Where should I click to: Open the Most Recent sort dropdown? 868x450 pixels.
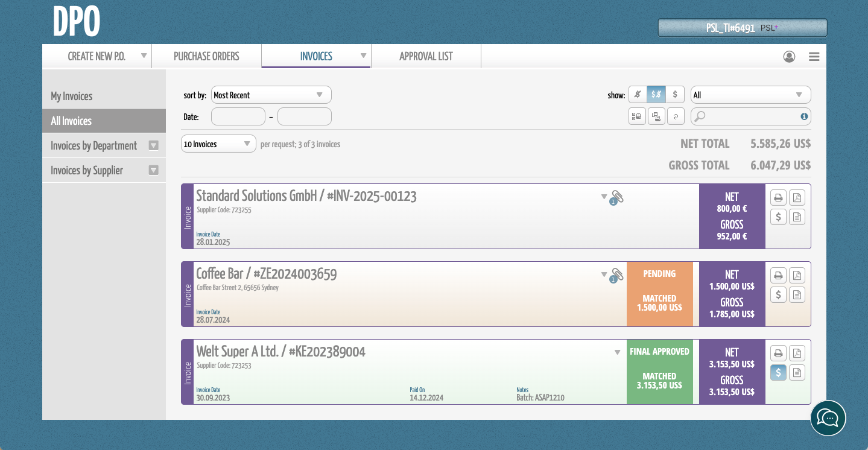(271, 95)
